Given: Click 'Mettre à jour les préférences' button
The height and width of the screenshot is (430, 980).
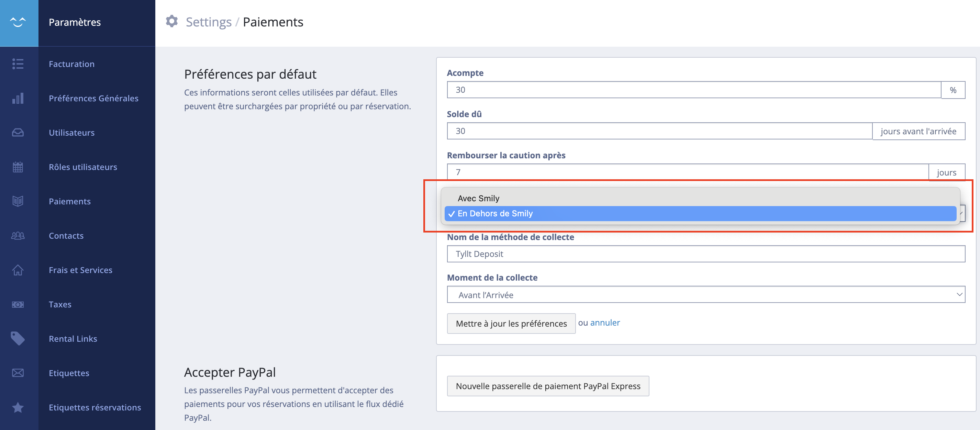Looking at the screenshot, I should pos(511,324).
